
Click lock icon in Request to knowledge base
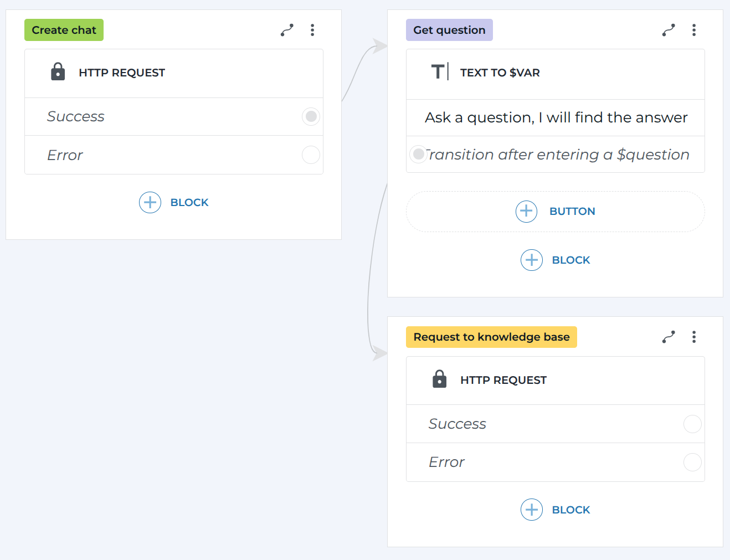440,379
